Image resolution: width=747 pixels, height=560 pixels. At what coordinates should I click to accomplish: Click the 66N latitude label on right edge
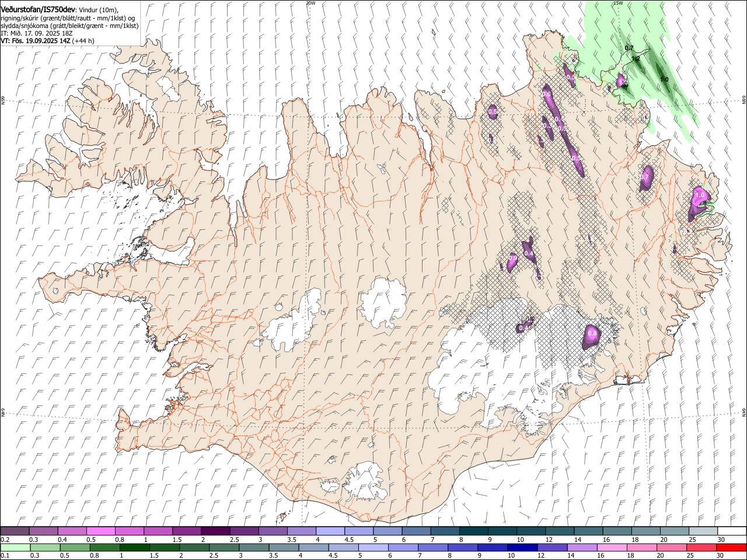click(x=744, y=100)
